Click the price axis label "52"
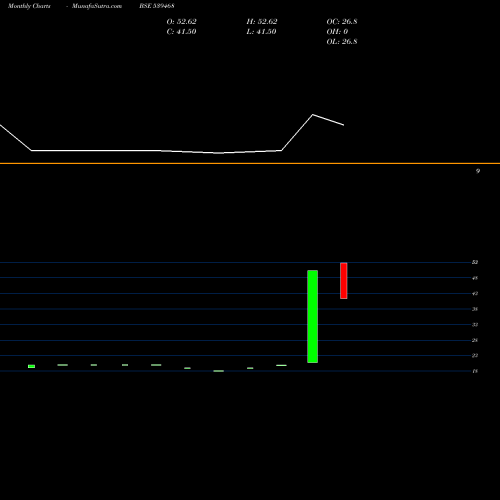500x500 pixels. click(475, 262)
